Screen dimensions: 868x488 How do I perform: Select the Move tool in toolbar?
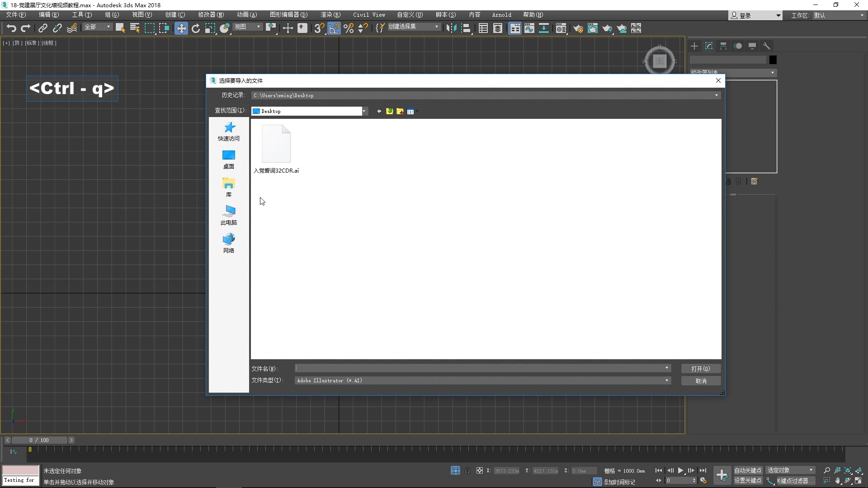pos(181,28)
